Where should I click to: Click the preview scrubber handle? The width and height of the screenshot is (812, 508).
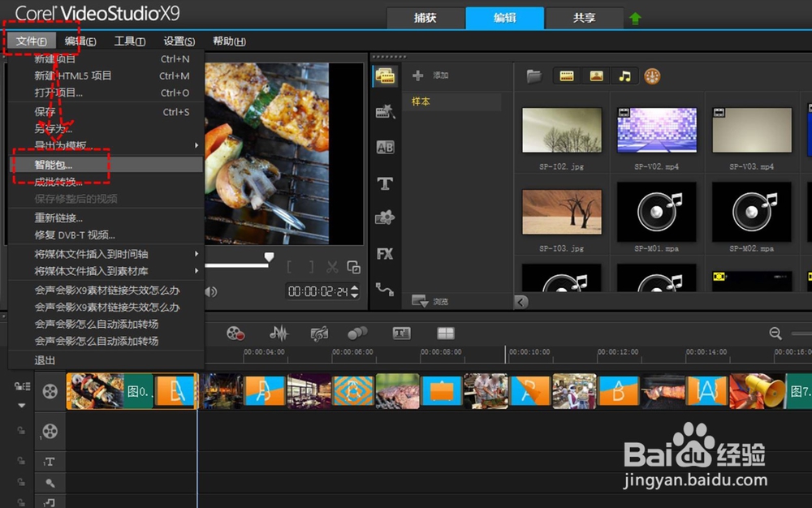coord(270,257)
